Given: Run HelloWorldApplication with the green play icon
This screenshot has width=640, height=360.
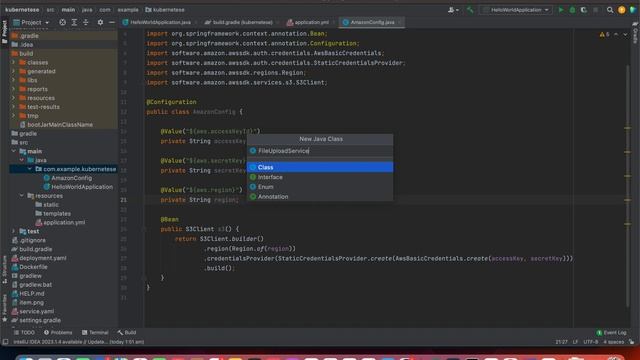Looking at the screenshot, I should 561,10.
